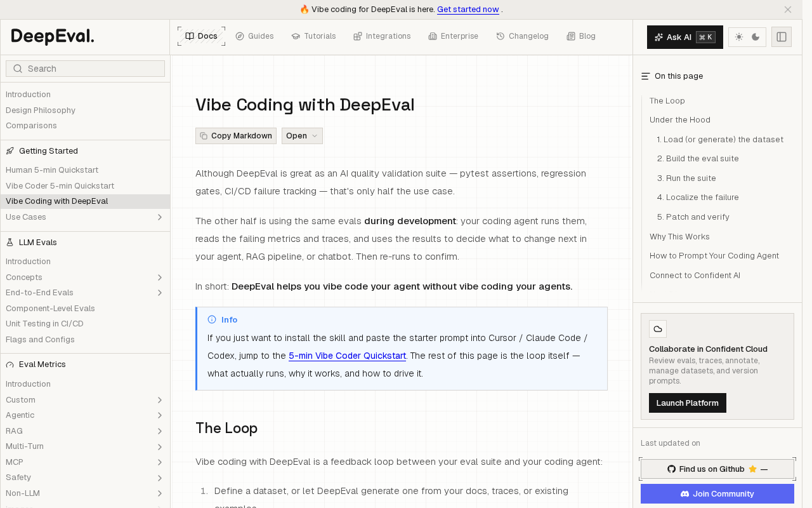Image resolution: width=812 pixels, height=508 pixels.
Task: Click the Confident Cloud cloud icon
Action: (658, 329)
